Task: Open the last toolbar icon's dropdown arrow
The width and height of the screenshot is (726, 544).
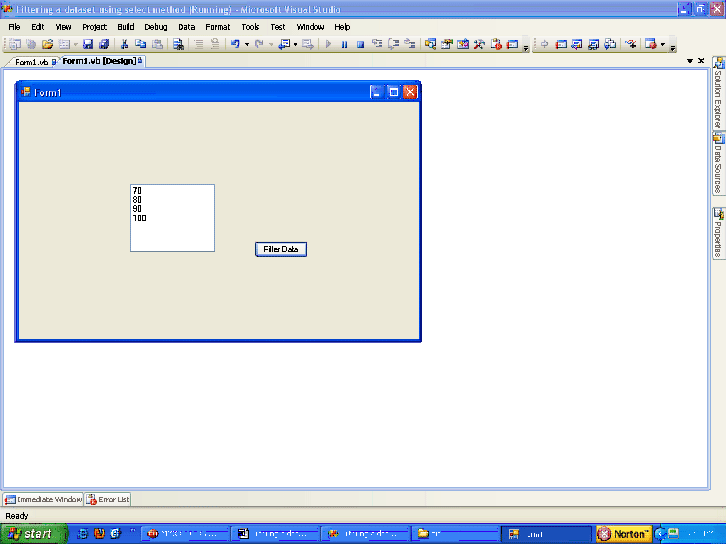Action: (x=663, y=45)
